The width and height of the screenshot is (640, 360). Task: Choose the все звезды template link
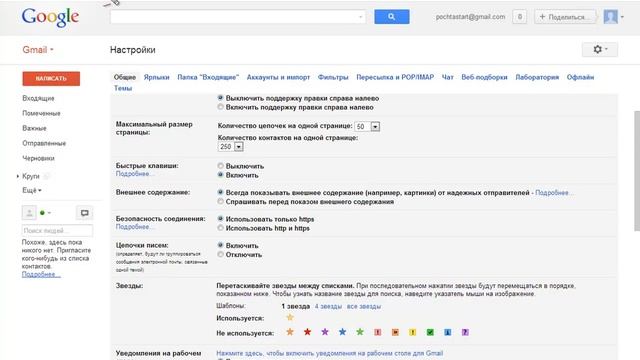pyautogui.click(x=364, y=306)
